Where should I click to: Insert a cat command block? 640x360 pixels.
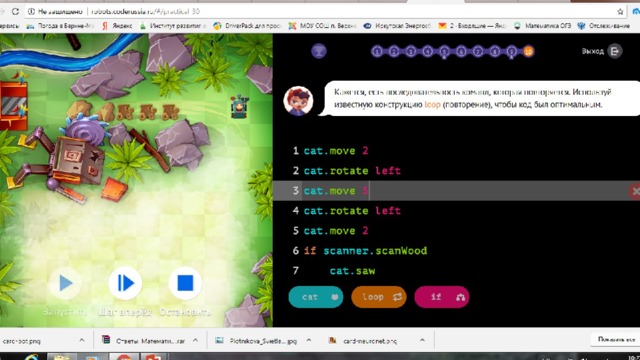316,297
